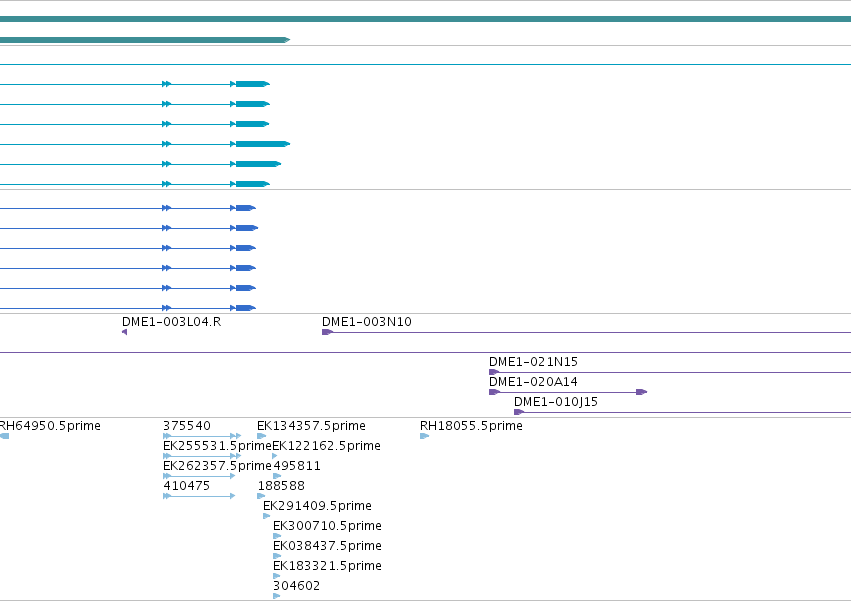Click the 304602 feature label
This screenshot has width=851, height=601.
click(297, 586)
